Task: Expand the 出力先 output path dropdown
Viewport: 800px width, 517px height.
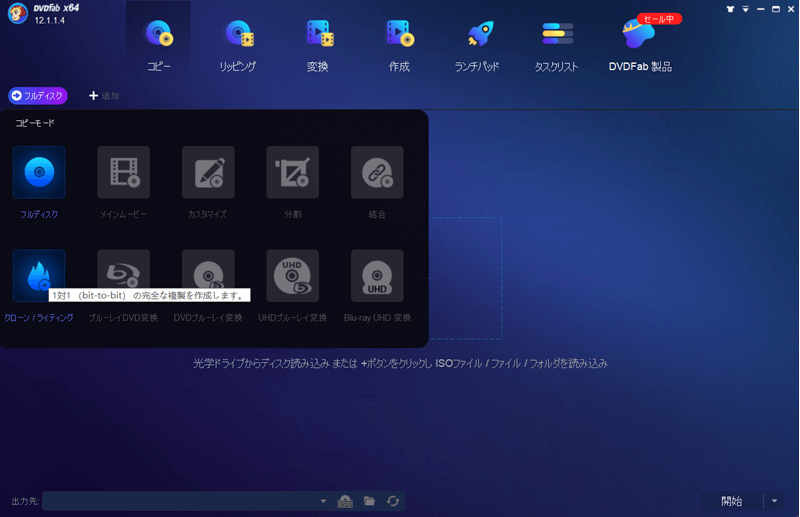Action: [x=323, y=500]
